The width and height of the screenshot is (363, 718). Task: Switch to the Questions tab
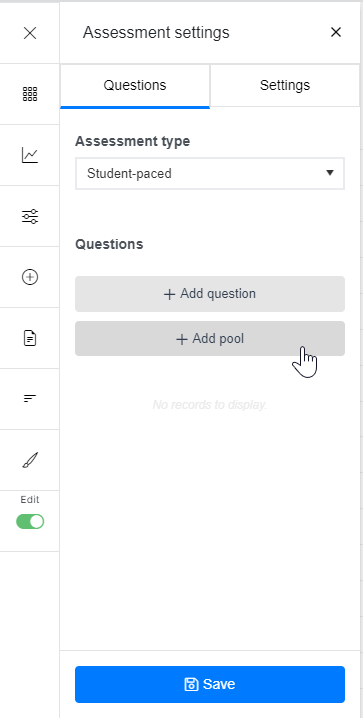135,86
